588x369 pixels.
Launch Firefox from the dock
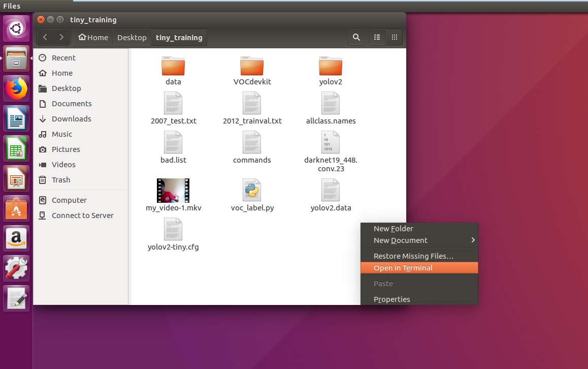coord(16,88)
